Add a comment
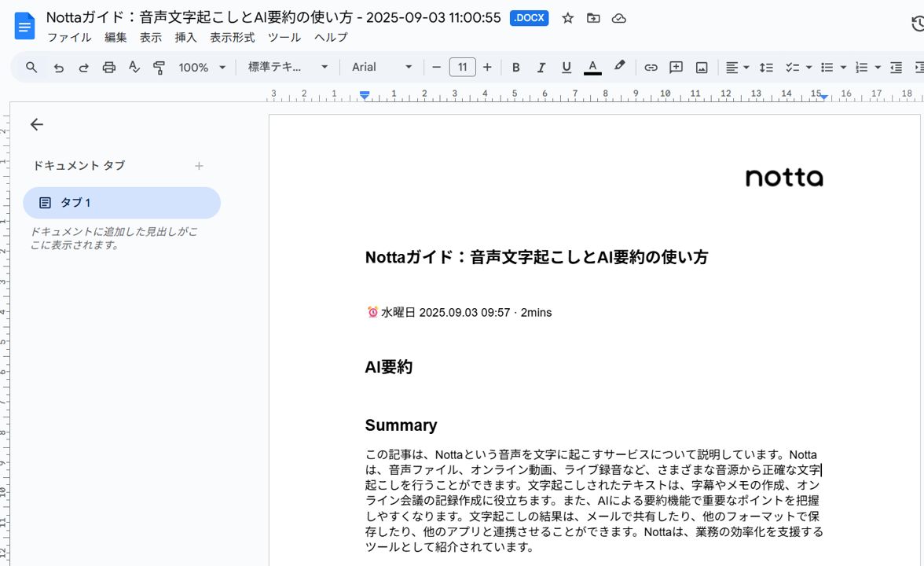 tap(676, 68)
